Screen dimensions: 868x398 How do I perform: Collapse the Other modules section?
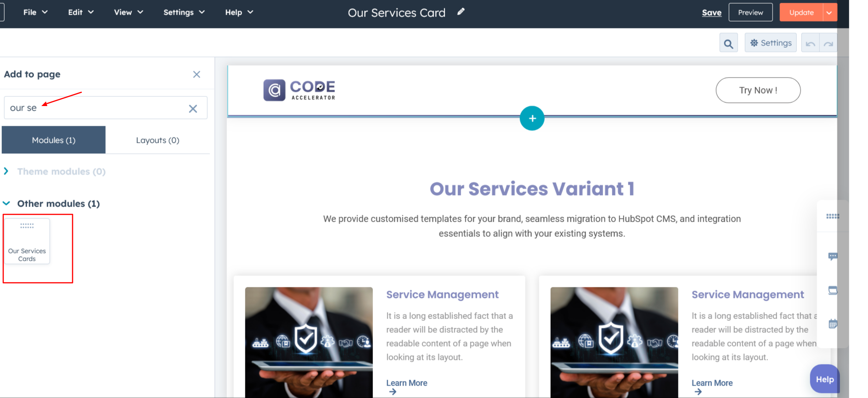[x=6, y=203]
